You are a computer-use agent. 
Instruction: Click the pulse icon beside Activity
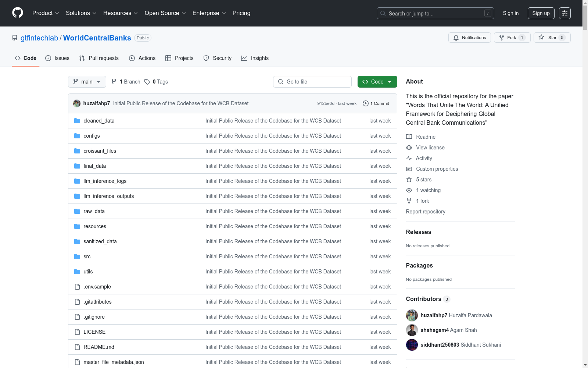(409, 158)
